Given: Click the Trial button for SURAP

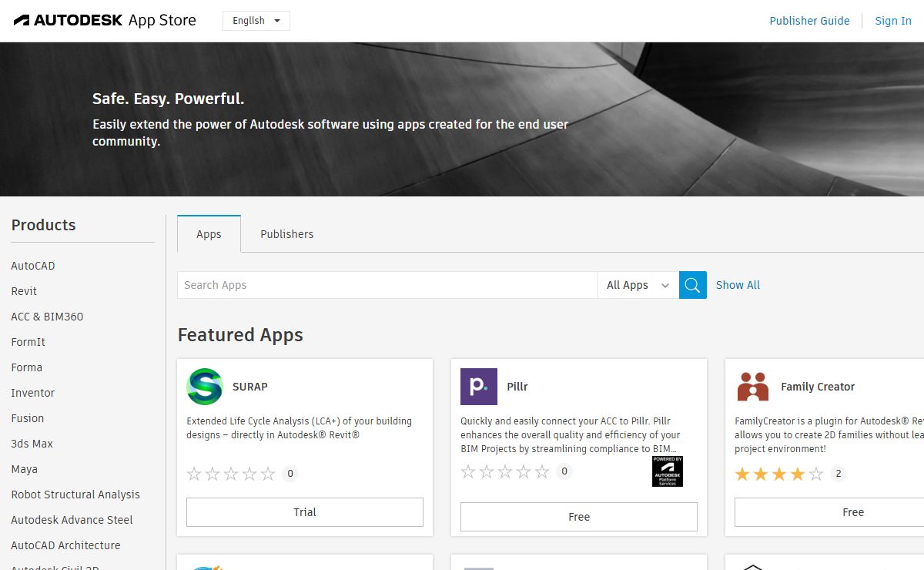Looking at the screenshot, I should pos(305,512).
